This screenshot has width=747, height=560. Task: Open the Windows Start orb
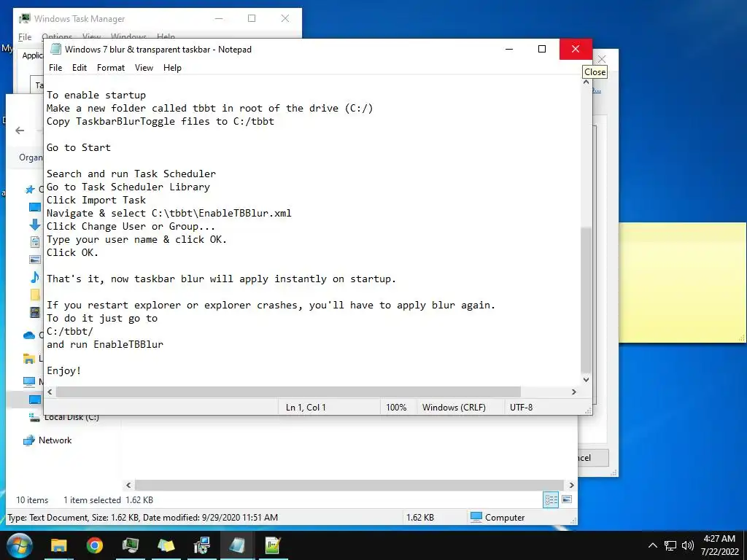[x=20, y=545]
